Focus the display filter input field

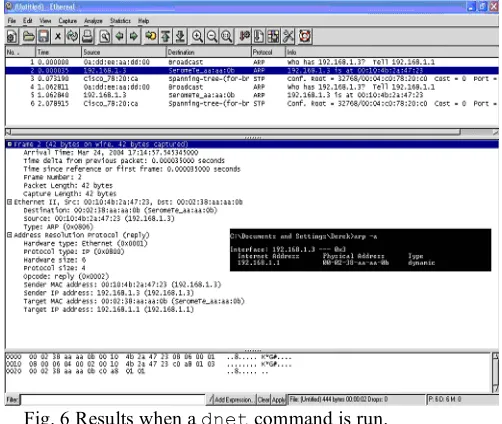click(x=113, y=399)
